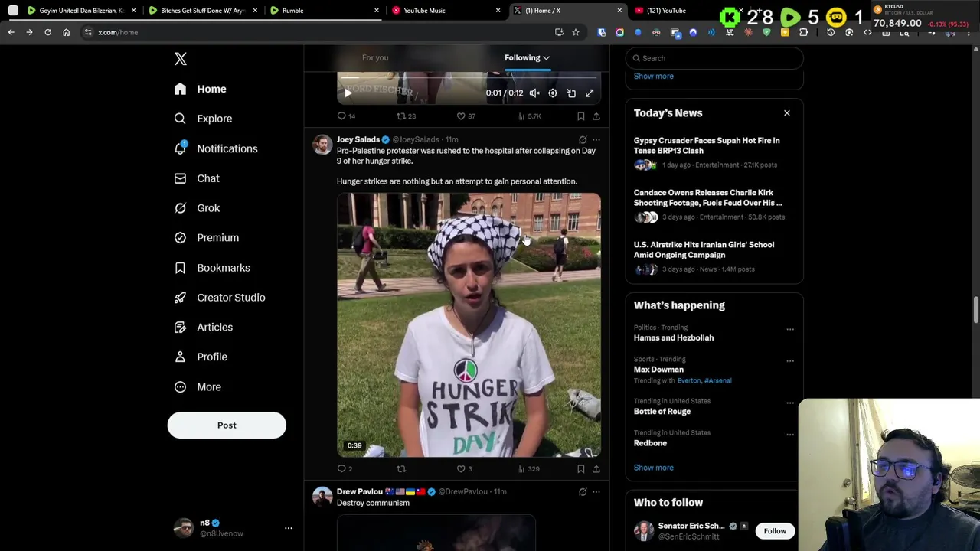Repost Joey Salads' hunger strike post

401,468
